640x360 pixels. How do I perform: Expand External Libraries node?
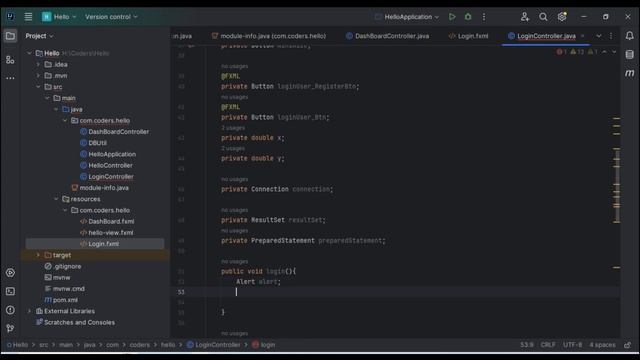click(x=29, y=311)
